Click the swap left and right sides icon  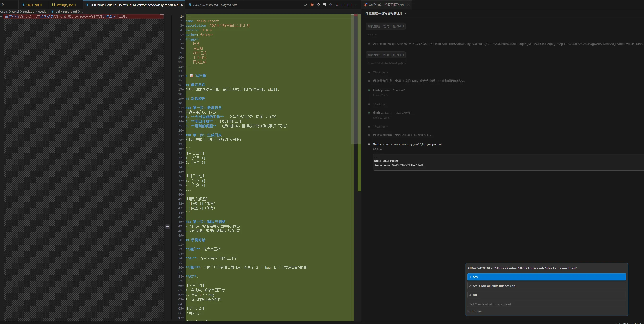click(x=343, y=5)
